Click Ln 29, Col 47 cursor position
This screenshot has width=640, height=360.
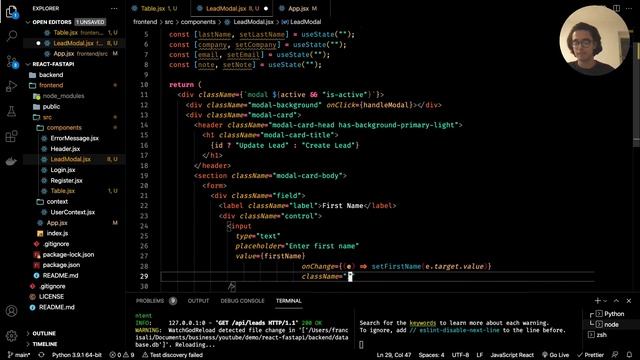pos(393,355)
